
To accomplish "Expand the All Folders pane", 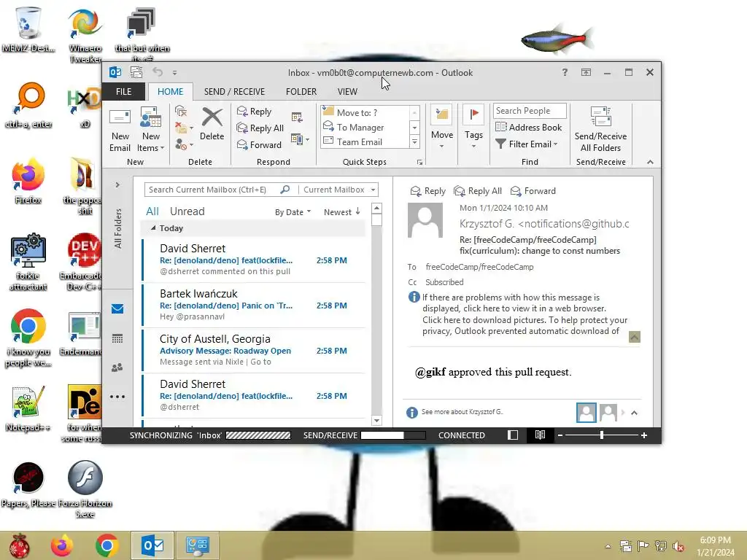I will click(117, 184).
